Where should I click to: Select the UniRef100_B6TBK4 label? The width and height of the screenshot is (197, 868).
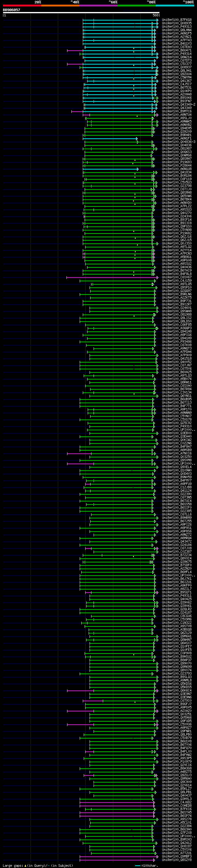coord(177,199)
